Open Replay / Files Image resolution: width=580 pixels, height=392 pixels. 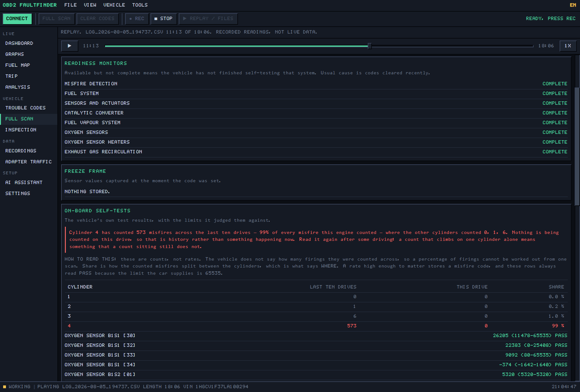click(x=208, y=19)
